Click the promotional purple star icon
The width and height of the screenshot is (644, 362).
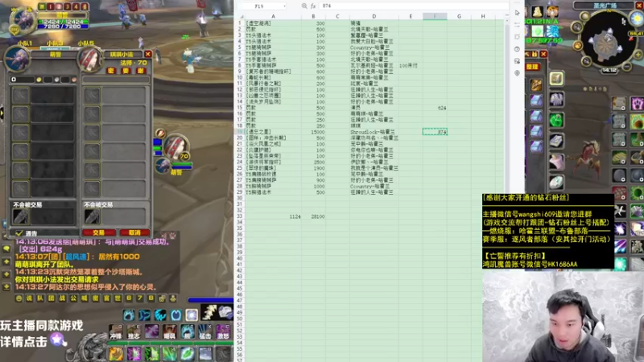click(57, 339)
